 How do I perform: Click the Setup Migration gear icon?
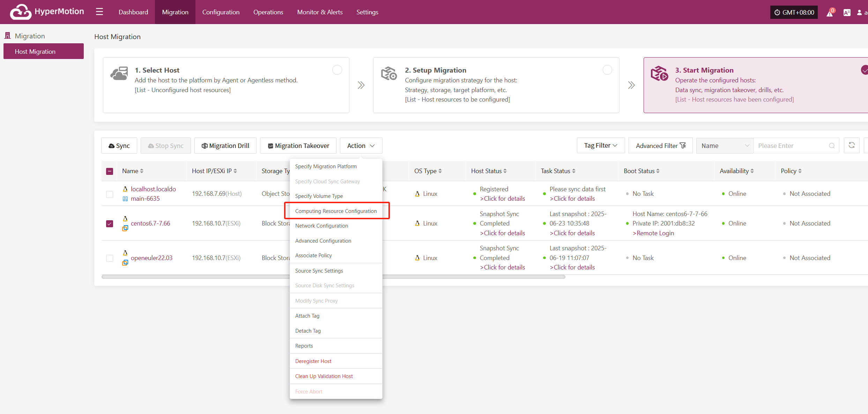click(x=389, y=74)
